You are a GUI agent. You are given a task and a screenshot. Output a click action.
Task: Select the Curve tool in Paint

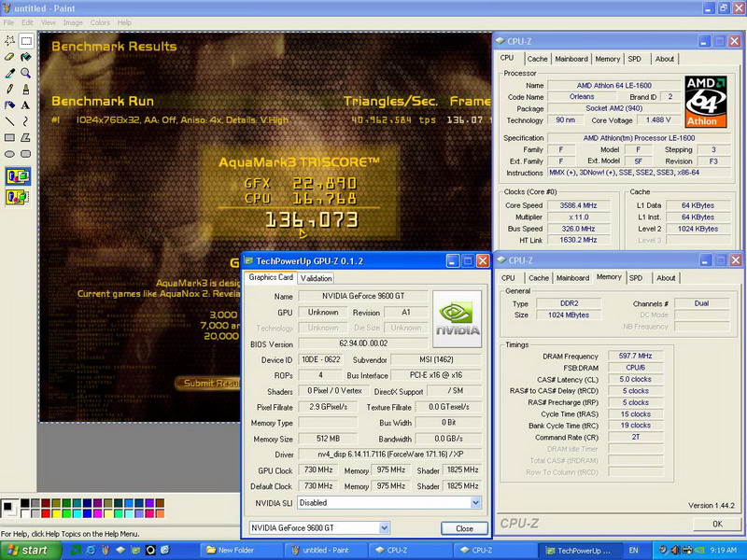pos(26,121)
